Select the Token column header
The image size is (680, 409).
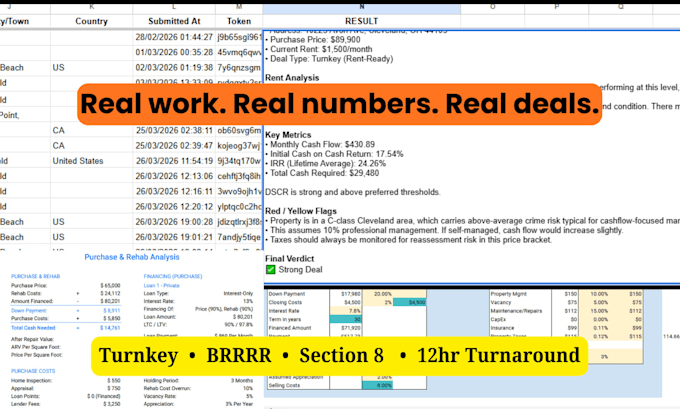coord(239,21)
